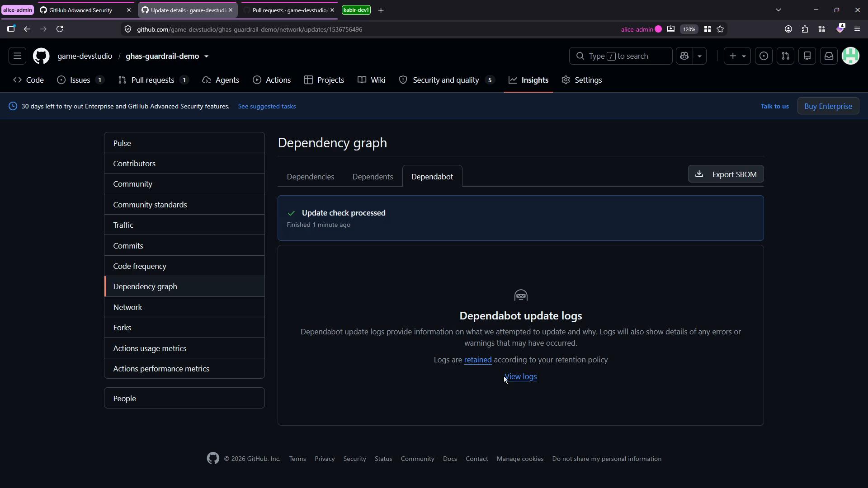Open browser extensions puzzle icon
868x488 pixels.
click(x=805, y=29)
